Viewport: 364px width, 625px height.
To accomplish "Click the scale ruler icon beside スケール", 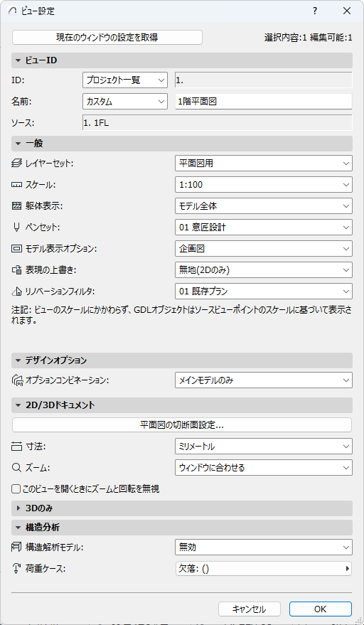I will click(16, 185).
